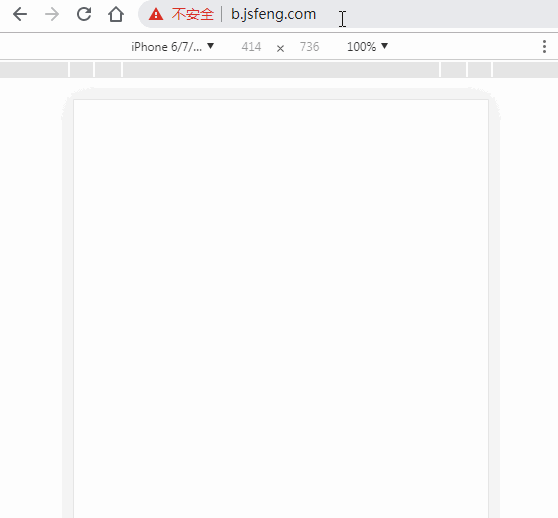Focus the 736 height field
This screenshot has width=558, height=518.
pyautogui.click(x=309, y=47)
